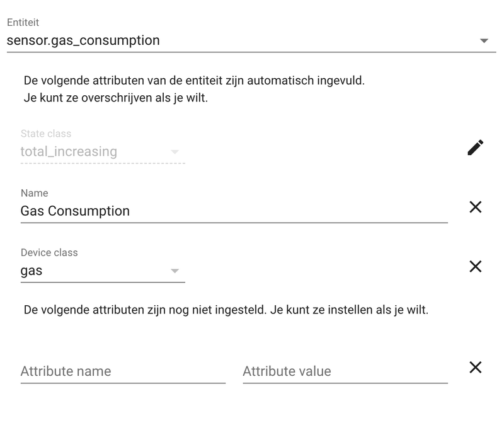Click the 'Je kunt ze overschrijven' text
The image size is (504, 425).
point(116,98)
